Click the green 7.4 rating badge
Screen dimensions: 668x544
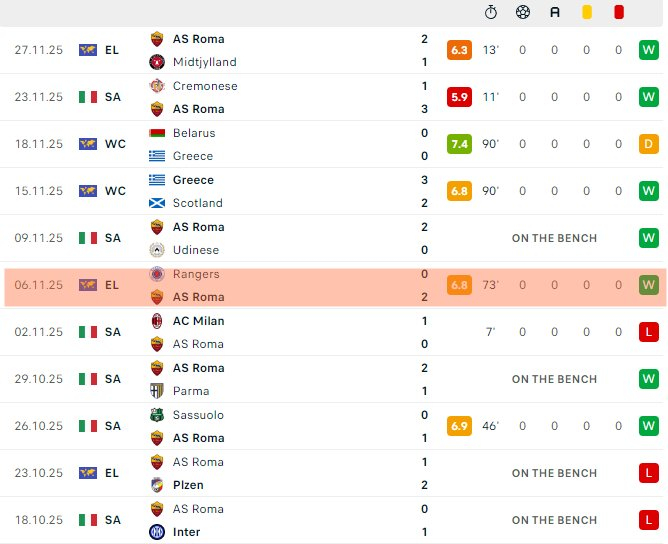pyautogui.click(x=459, y=144)
